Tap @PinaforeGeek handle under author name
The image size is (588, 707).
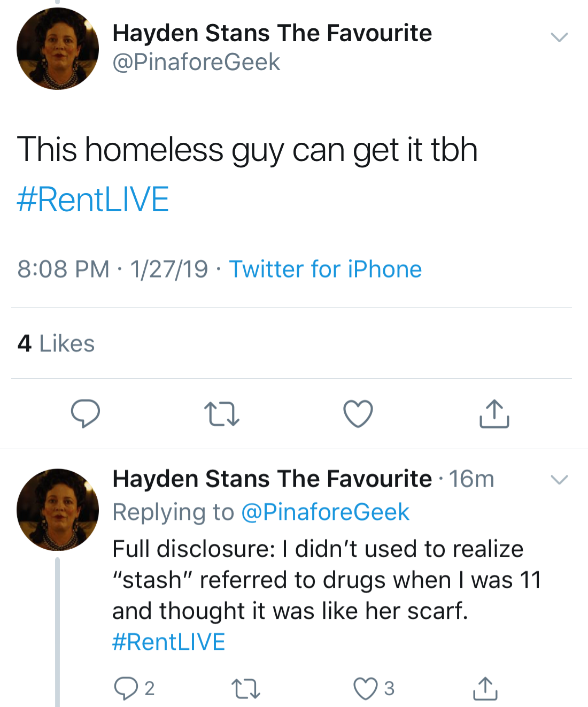196,62
